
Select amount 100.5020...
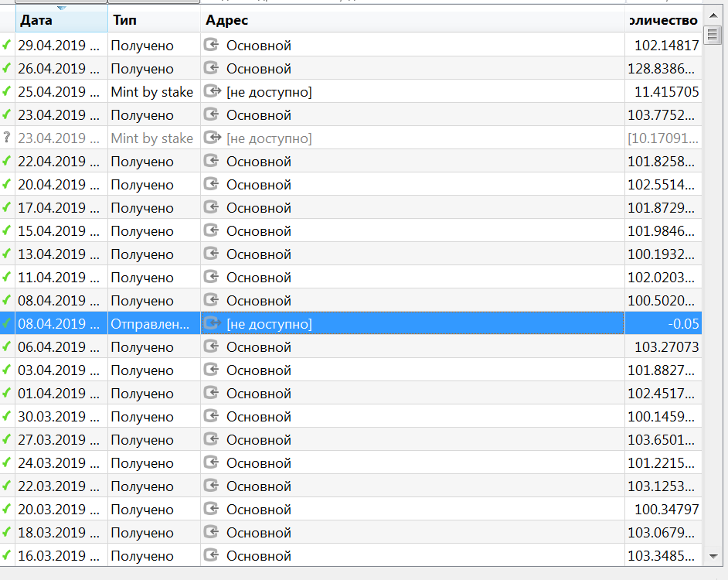[x=661, y=301]
